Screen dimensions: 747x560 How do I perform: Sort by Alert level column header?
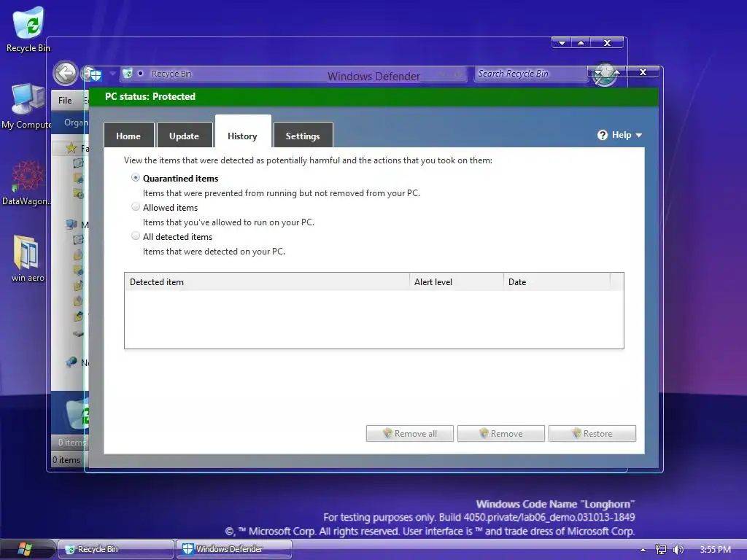click(457, 282)
